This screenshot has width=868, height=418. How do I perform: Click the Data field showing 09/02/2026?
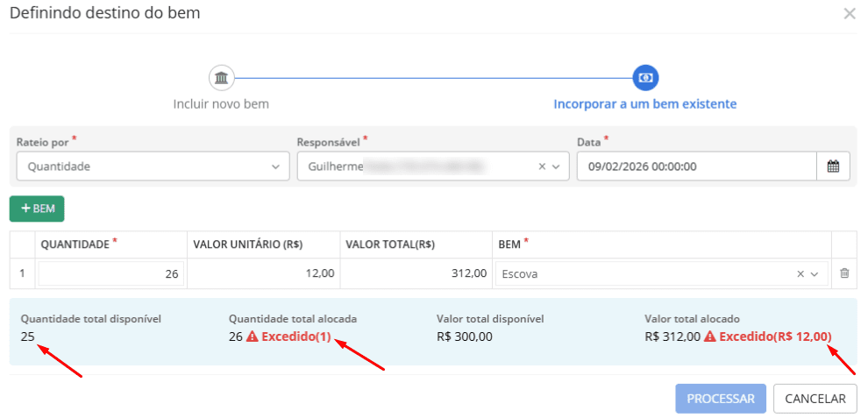pyautogui.click(x=696, y=166)
